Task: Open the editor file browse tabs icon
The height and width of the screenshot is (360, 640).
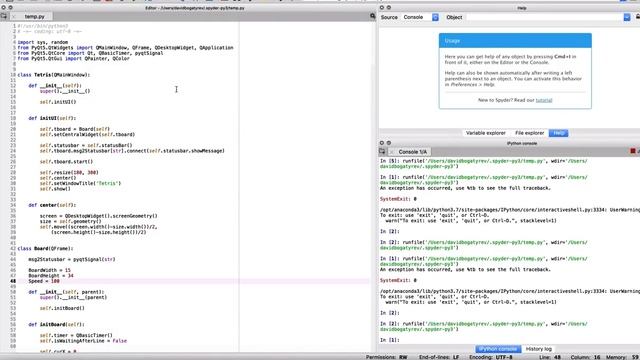Action: 4,16
